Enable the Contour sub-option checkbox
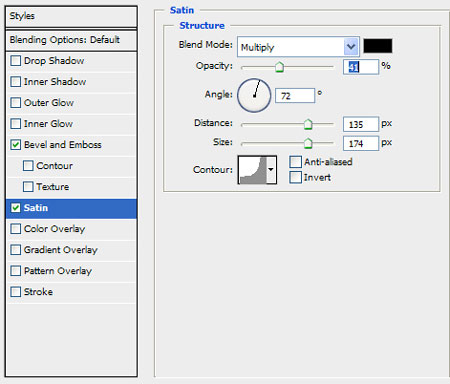The height and width of the screenshot is (384, 450). pos(28,166)
